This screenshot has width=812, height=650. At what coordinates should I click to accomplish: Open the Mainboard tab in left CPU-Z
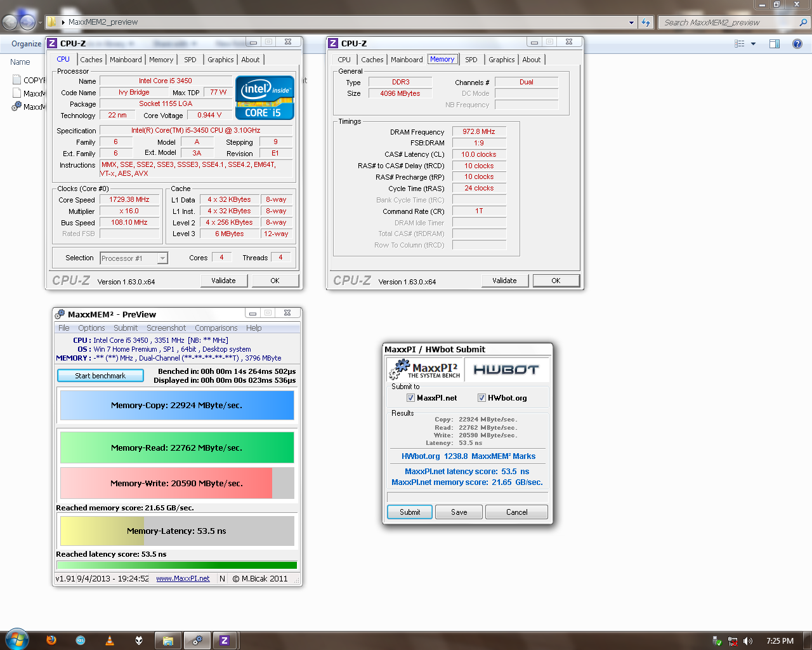click(126, 60)
